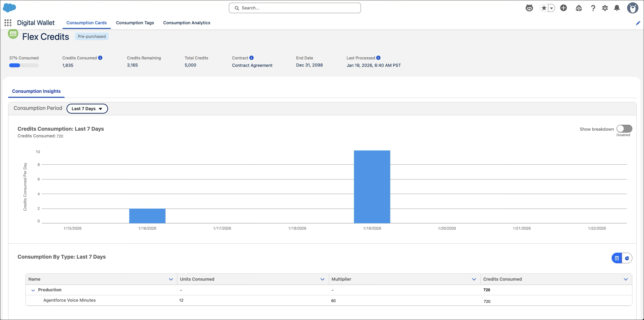This screenshot has width=644, height=320.
Task: Click the green Flex Credits card icon
Action: (x=13, y=34)
